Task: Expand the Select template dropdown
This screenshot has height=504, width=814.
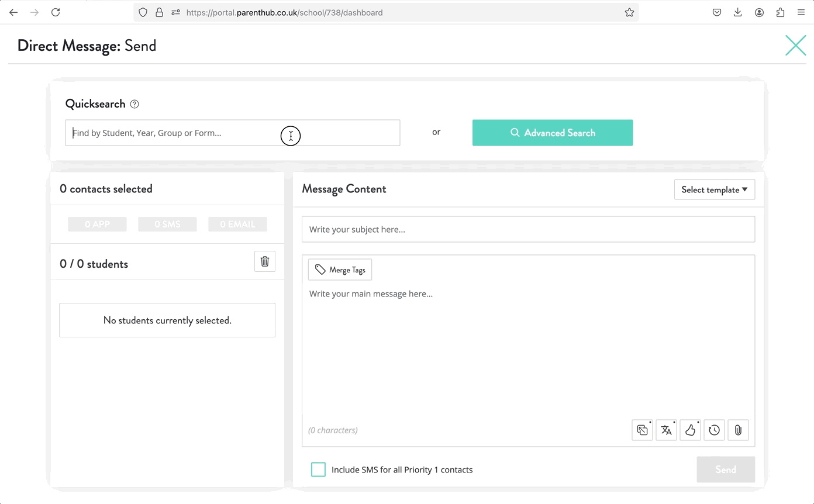Action: pos(714,189)
